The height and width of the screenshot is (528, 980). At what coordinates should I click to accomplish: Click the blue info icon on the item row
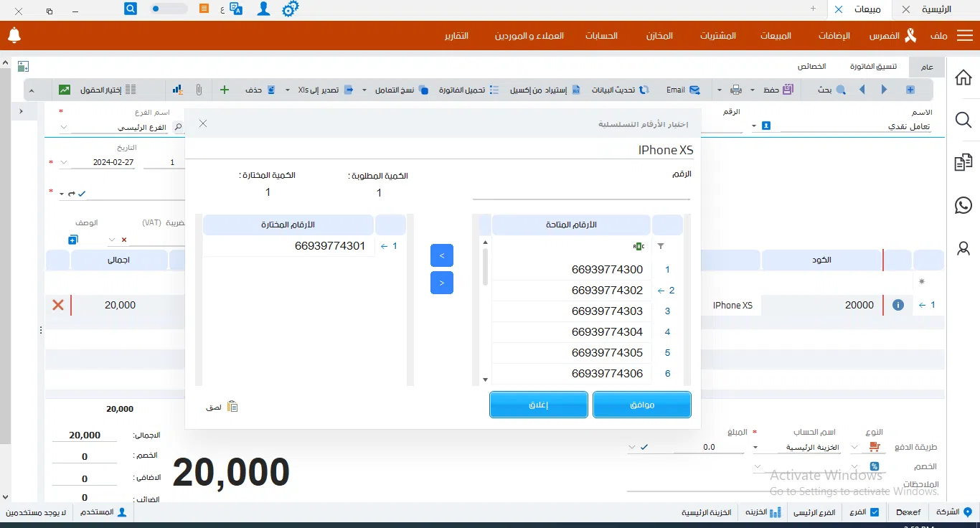coord(897,305)
